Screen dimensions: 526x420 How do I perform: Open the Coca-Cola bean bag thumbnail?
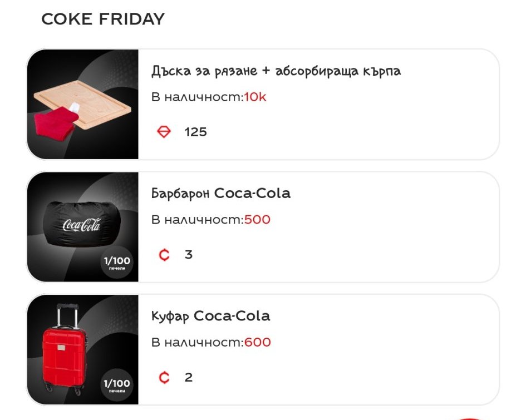(82, 227)
